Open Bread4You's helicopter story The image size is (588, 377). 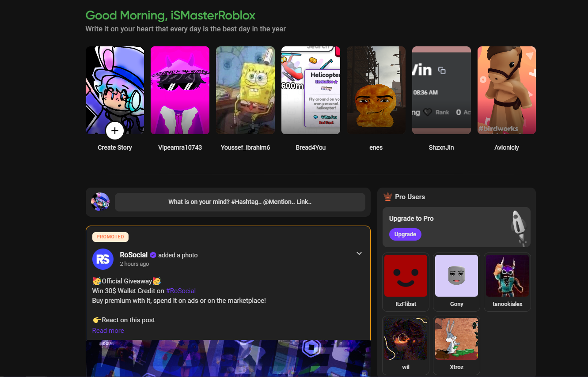(311, 90)
